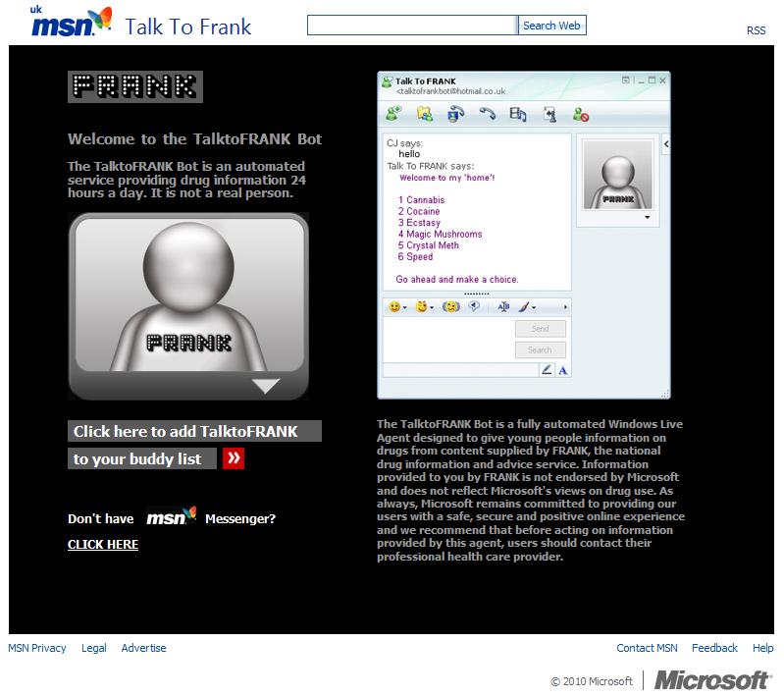Viewport: 784px width, 696px height.
Task: Click the FRANK dotted logo banner
Action: point(135,86)
